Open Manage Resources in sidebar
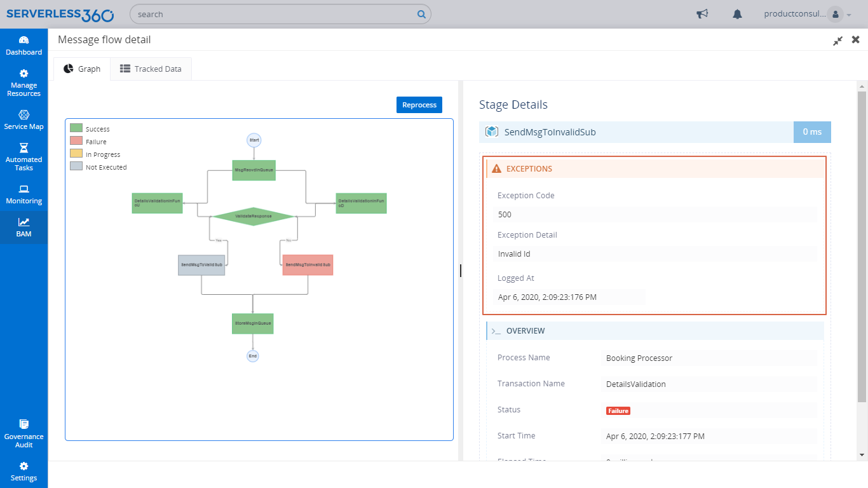 click(24, 83)
